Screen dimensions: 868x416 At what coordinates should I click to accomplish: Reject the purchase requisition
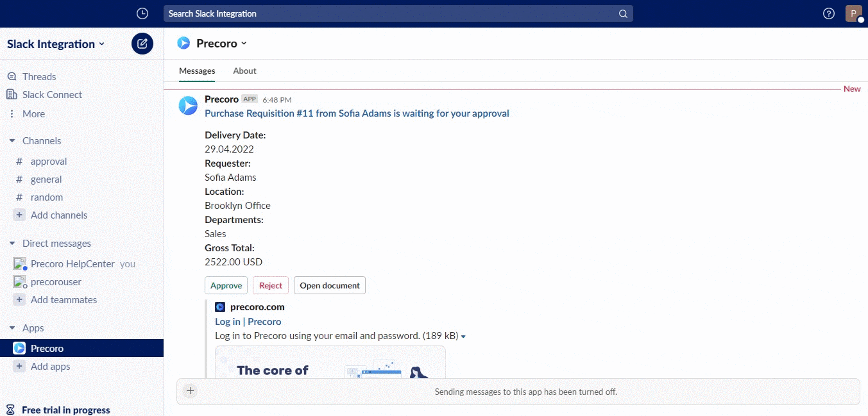pos(271,285)
